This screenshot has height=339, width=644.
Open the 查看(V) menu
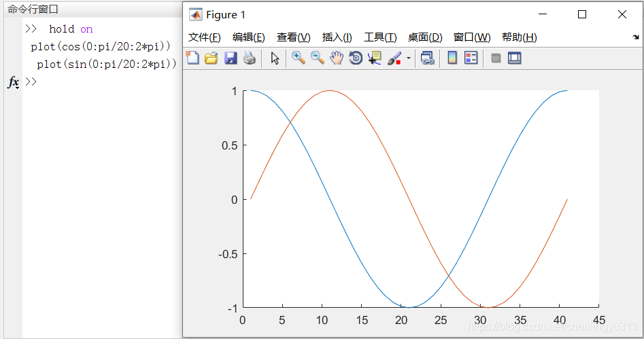coord(293,37)
